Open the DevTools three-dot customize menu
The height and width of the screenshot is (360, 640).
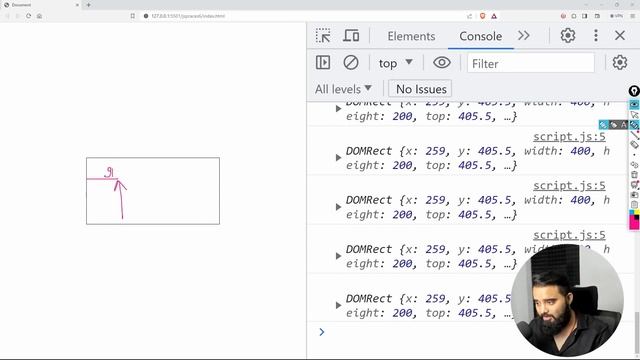point(596,36)
